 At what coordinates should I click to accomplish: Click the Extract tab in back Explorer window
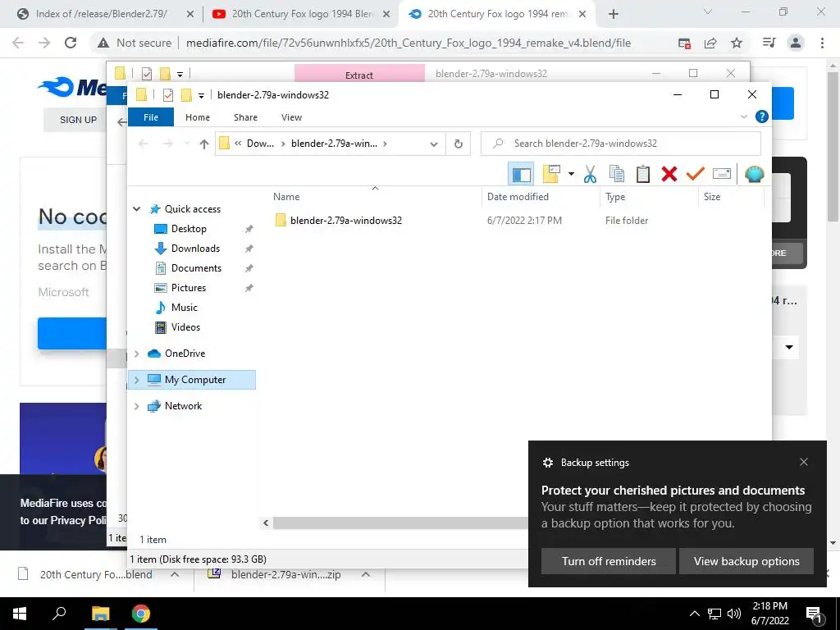[359, 75]
